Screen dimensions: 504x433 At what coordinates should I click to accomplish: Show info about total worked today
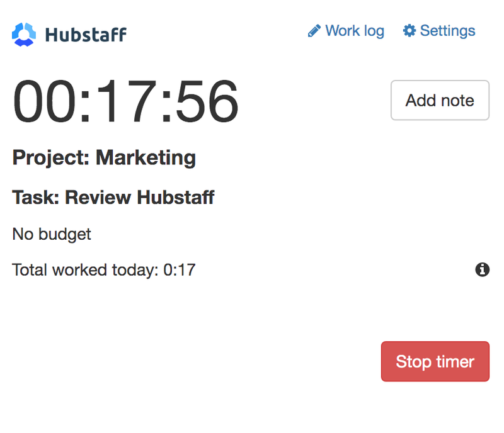(482, 269)
